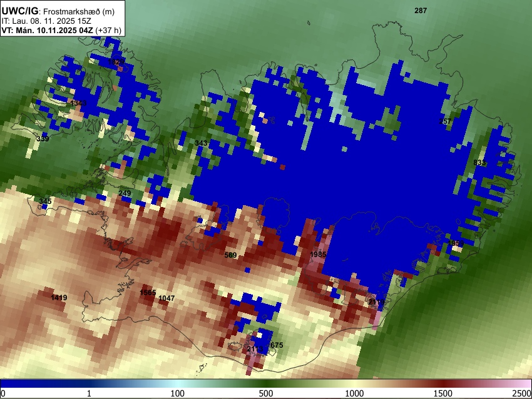This screenshot has width=532, height=399.
Task: Click the map value label "1419"
Action: [x=59, y=298]
